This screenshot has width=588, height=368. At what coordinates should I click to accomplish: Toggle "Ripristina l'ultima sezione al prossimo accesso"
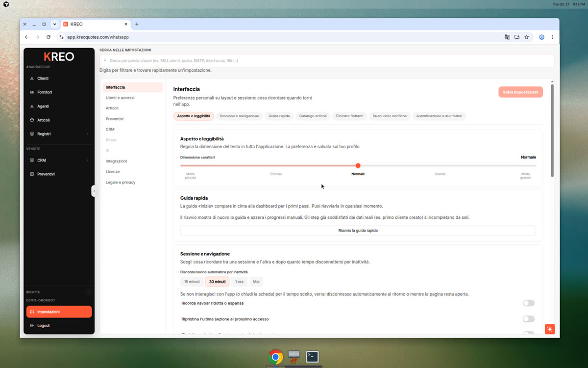[x=529, y=319]
